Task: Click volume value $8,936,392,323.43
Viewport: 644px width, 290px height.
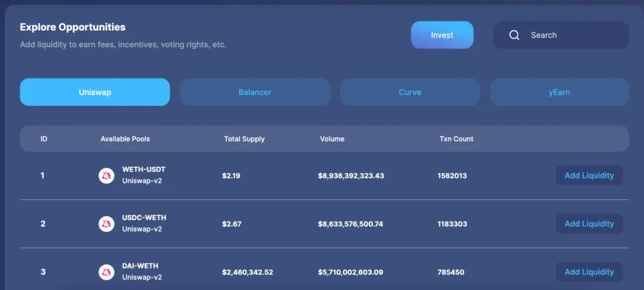Action: [351, 176]
